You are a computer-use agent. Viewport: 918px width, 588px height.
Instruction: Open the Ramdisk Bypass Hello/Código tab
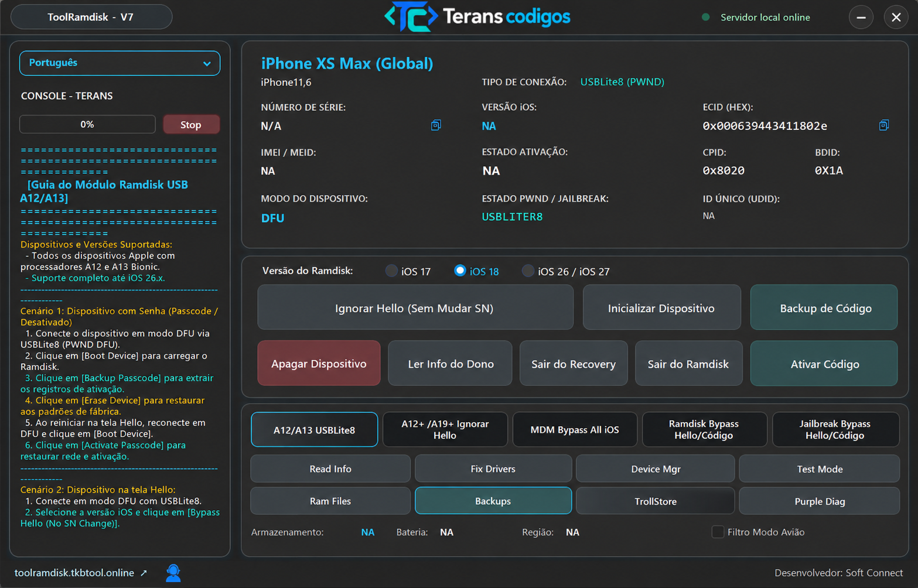[x=704, y=430]
